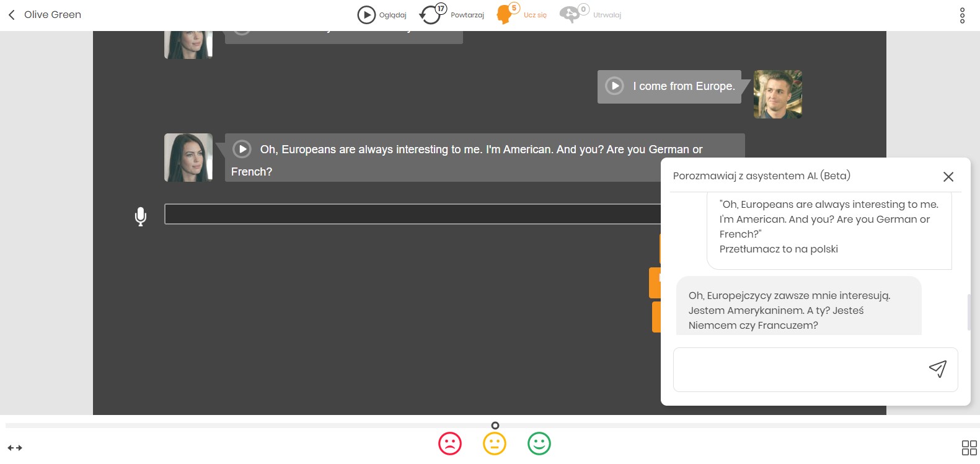The height and width of the screenshot is (464, 980).
Task: Send the message with paper plane icon
Action: click(x=938, y=369)
